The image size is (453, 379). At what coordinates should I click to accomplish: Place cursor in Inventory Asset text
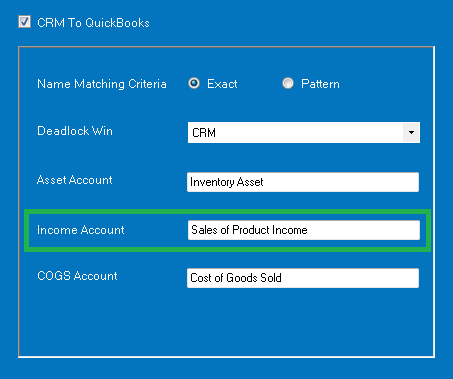[x=227, y=182]
